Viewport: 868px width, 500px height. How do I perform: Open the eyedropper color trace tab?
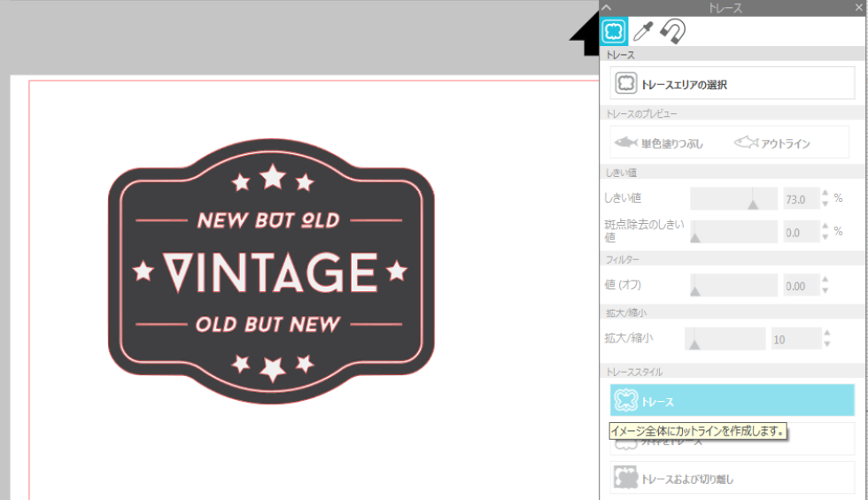(643, 31)
